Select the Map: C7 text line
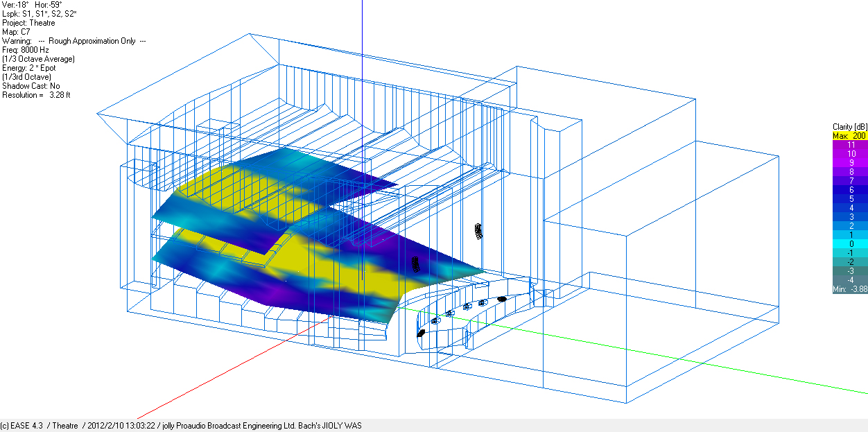The width and height of the screenshot is (868, 432). click(x=17, y=32)
